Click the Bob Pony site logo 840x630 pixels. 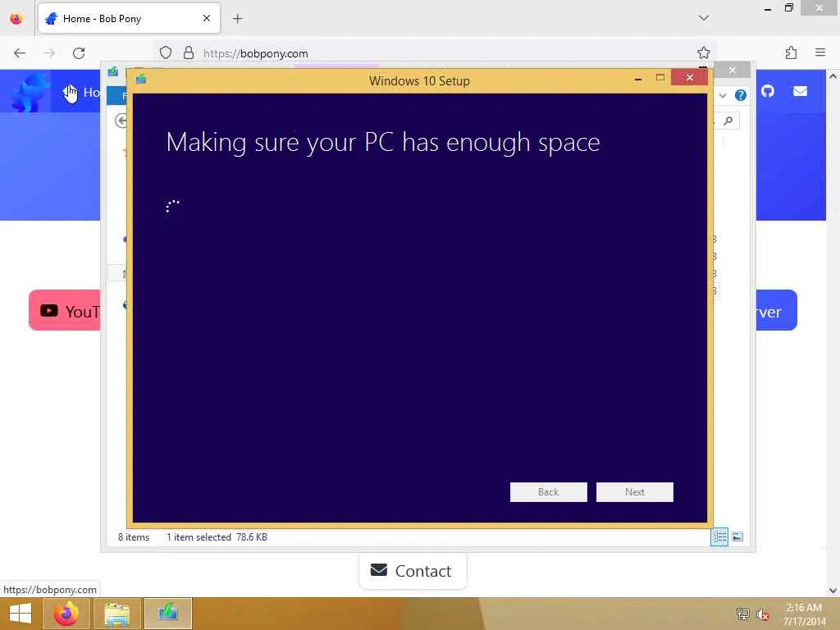coord(30,92)
